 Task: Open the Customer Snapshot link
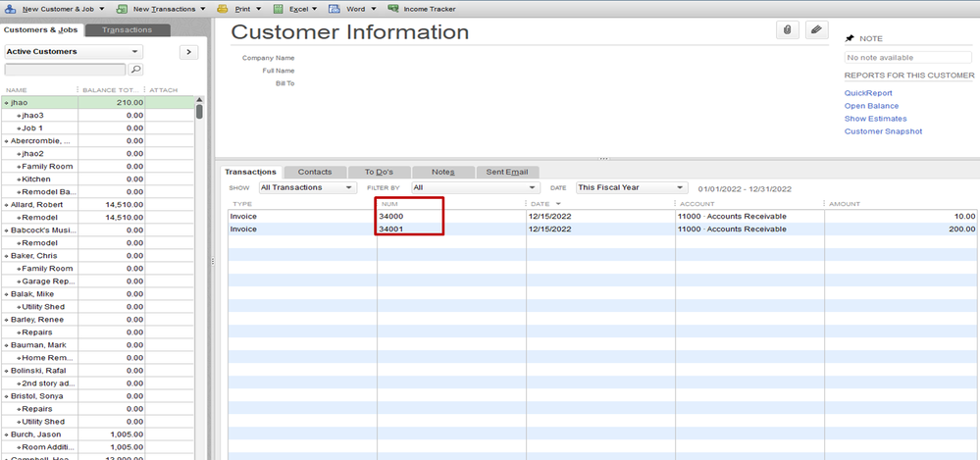click(883, 131)
